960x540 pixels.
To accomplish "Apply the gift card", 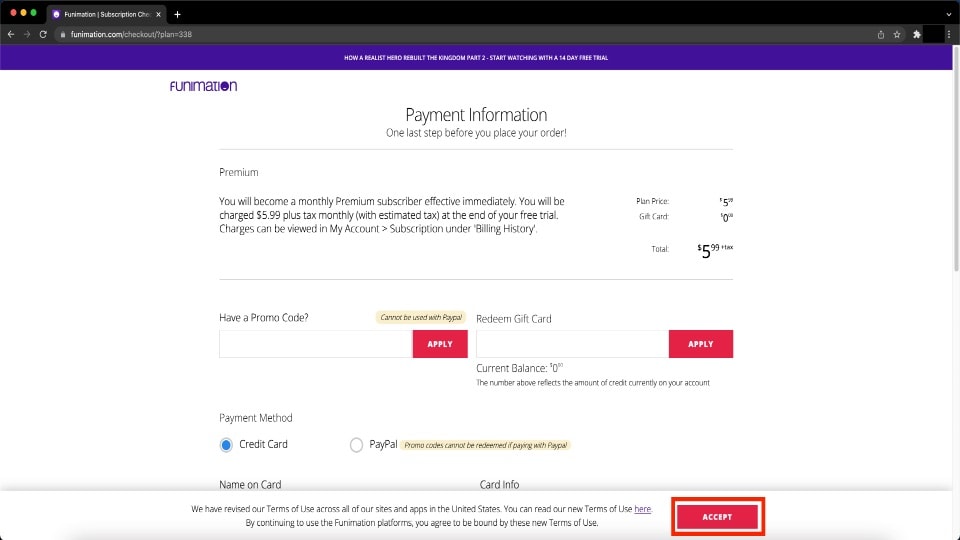I will (x=700, y=344).
